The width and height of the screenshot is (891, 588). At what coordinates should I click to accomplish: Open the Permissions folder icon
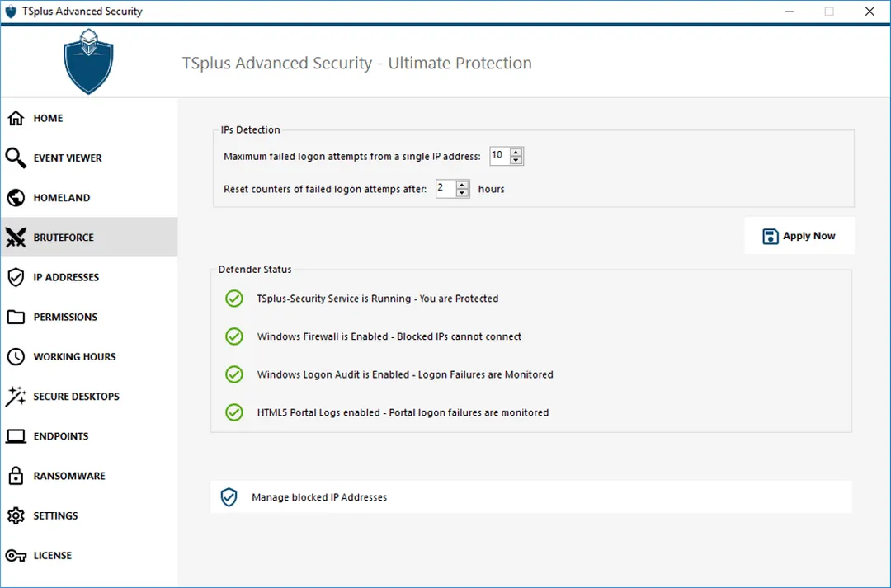point(16,318)
